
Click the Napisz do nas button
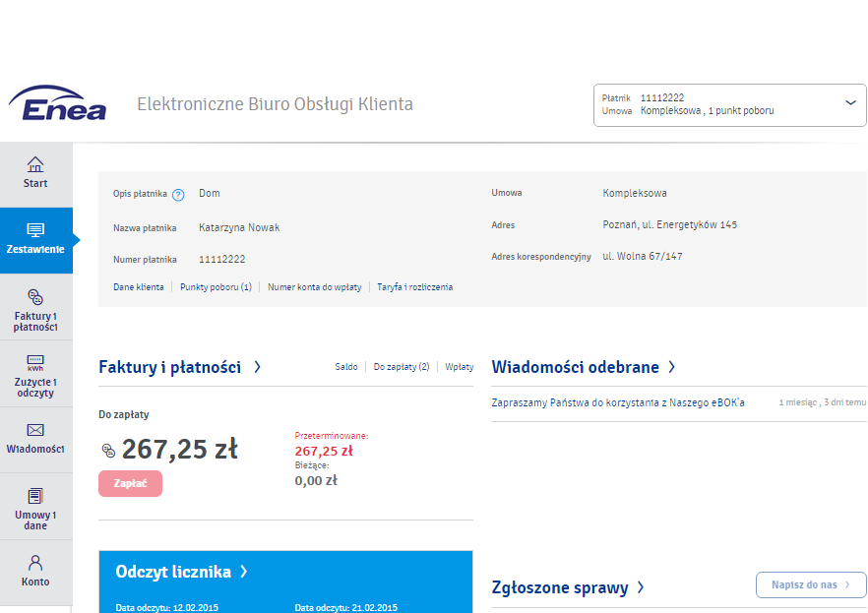(x=811, y=584)
